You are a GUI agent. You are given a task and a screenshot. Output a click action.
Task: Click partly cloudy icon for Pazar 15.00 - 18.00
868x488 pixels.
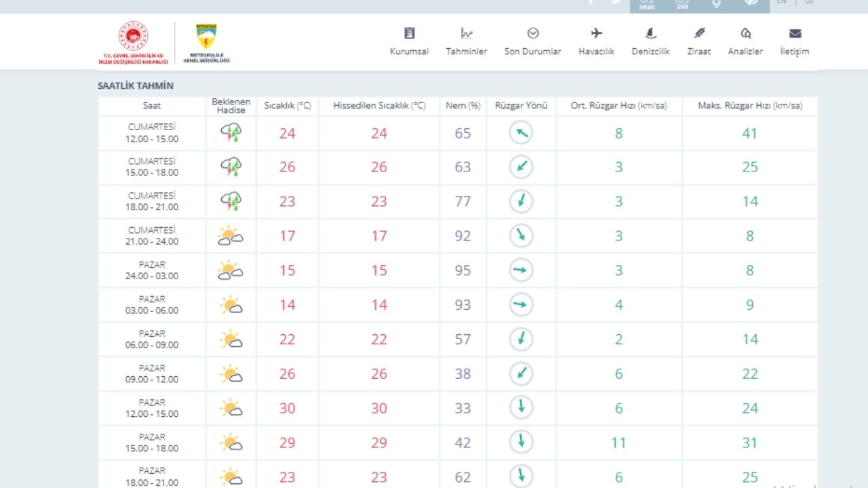pyautogui.click(x=231, y=443)
